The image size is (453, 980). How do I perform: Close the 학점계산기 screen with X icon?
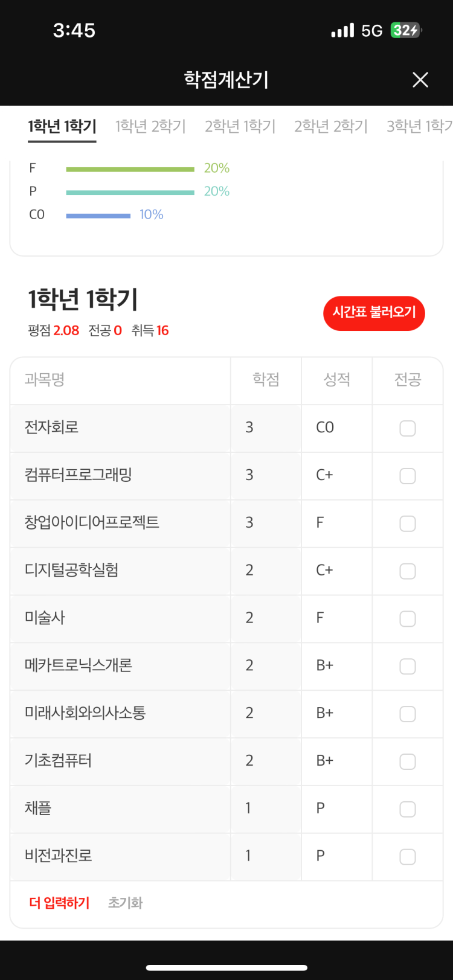pyautogui.click(x=420, y=80)
